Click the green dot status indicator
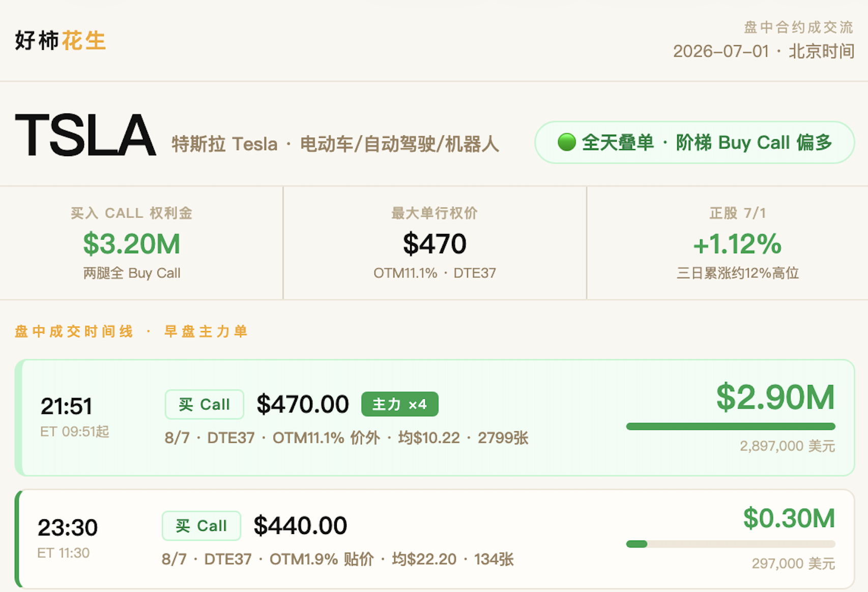Screen dimensions: 868x592 (x=566, y=142)
